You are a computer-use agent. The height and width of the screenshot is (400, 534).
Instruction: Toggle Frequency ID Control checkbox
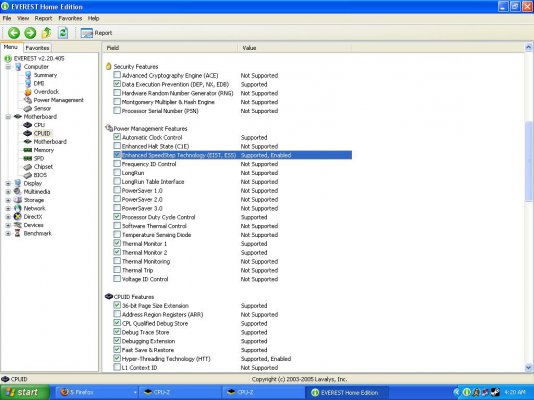(x=117, y=163)
